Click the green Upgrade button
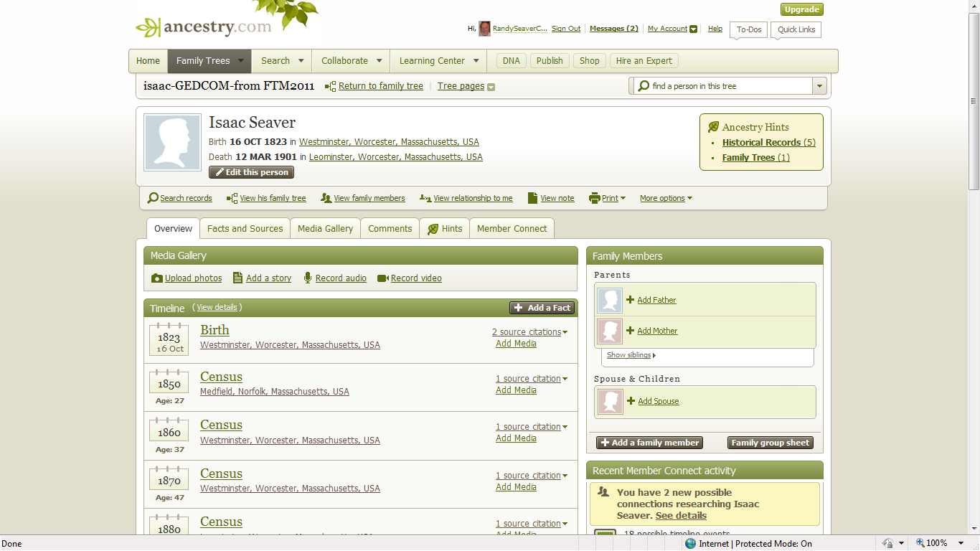The image size is (980, 551). tap(801, 9)
